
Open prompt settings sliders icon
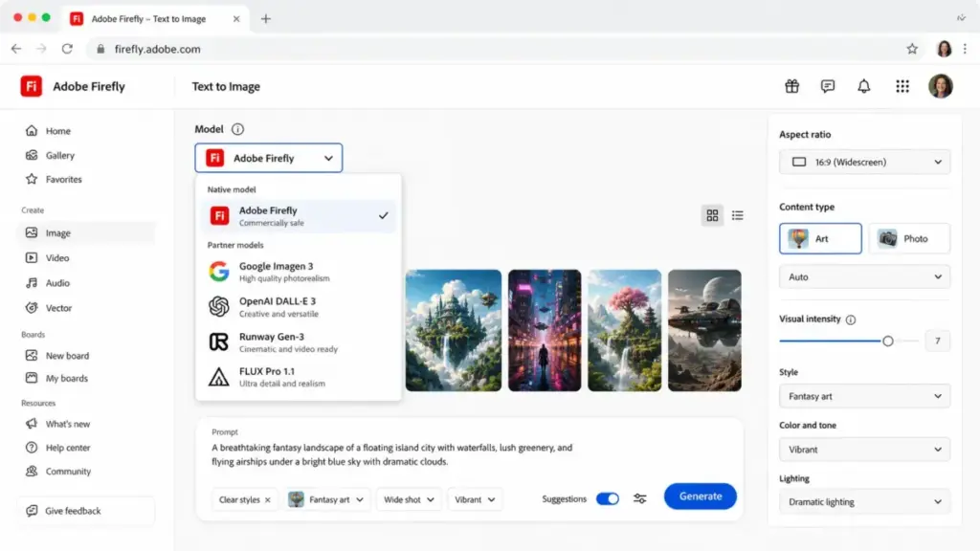coord(639,498)
